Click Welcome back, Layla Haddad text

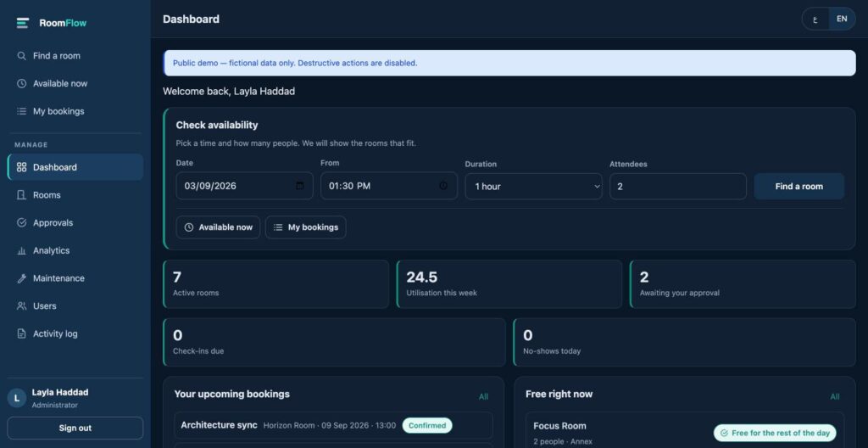pos(229,92)
